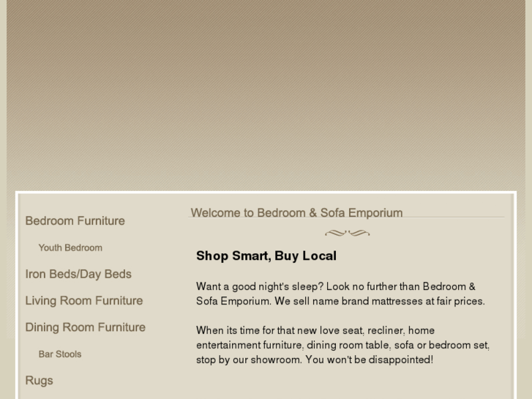This screenshot has height=399, width=532.
Task: Select Iron Beds/Day Beds in the sidebar
Action: [78, 274]
